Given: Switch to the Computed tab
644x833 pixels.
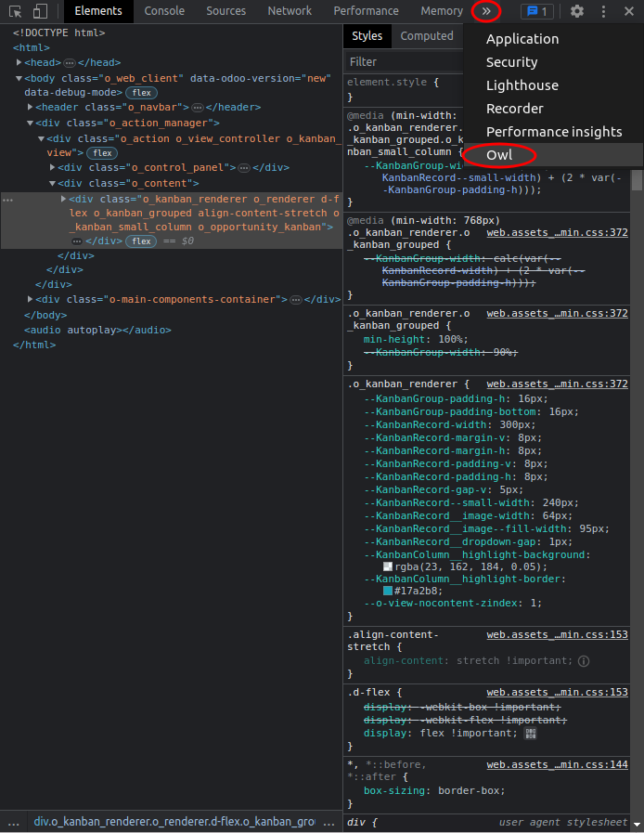Looking at the screenshot, I should coord(427,36).
